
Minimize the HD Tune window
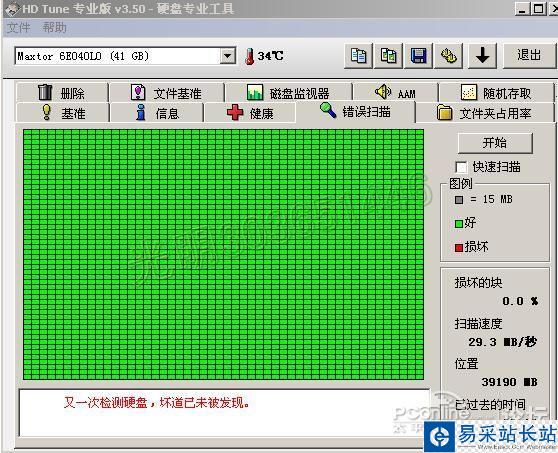[521, 9]
